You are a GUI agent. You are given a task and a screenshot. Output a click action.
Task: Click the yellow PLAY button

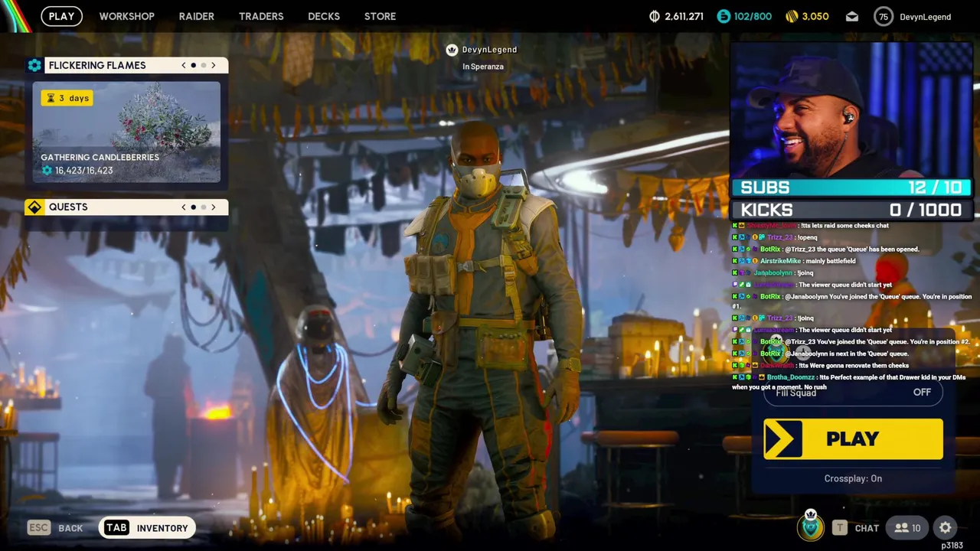pyautogui.click(x=853, y=439)
